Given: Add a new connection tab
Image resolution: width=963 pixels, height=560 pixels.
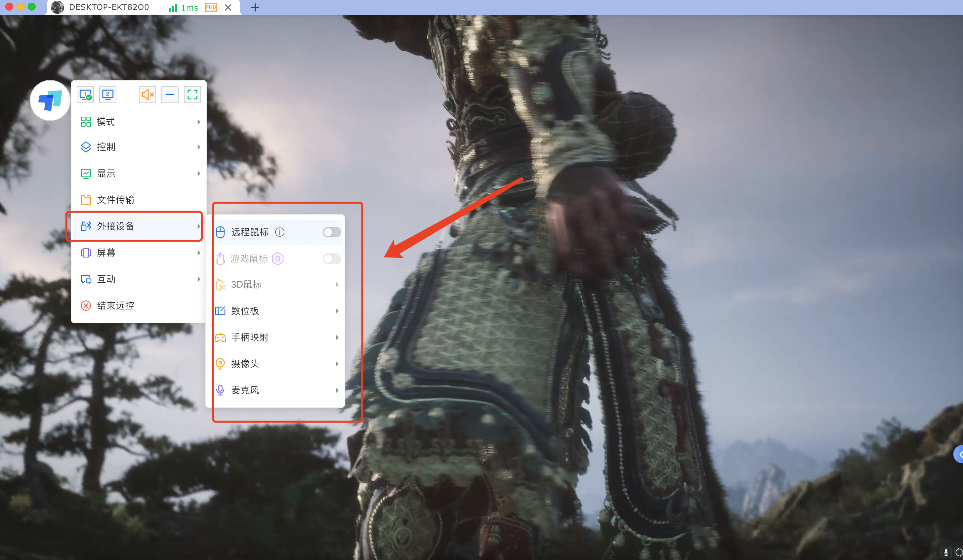Looking at the screenshot, I should click(x=255, y=8).
